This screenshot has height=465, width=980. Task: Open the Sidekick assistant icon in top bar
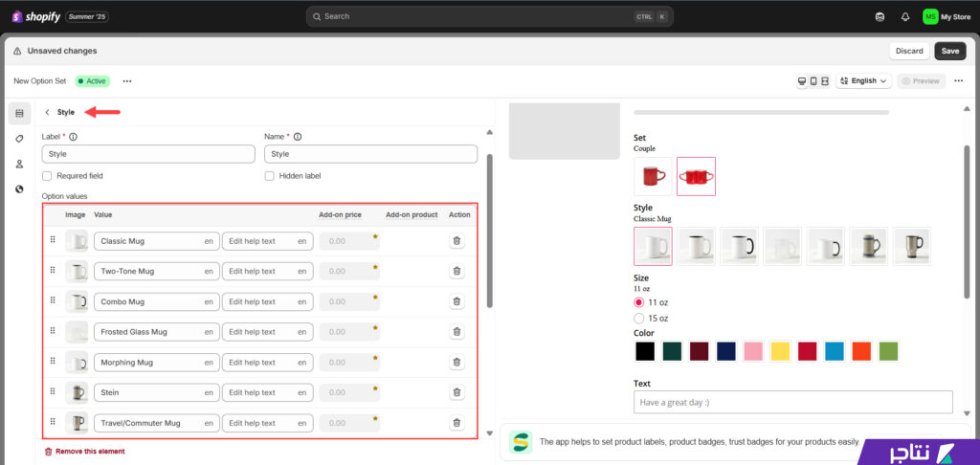click(880, 17)
